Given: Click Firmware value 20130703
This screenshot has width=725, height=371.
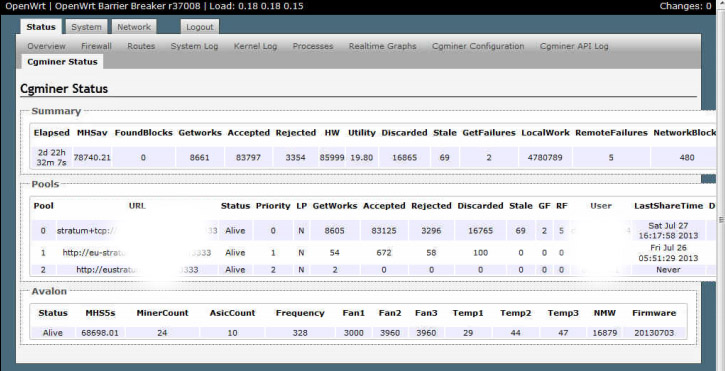Looking at the screenshot, I should click(x=654, y=333).
